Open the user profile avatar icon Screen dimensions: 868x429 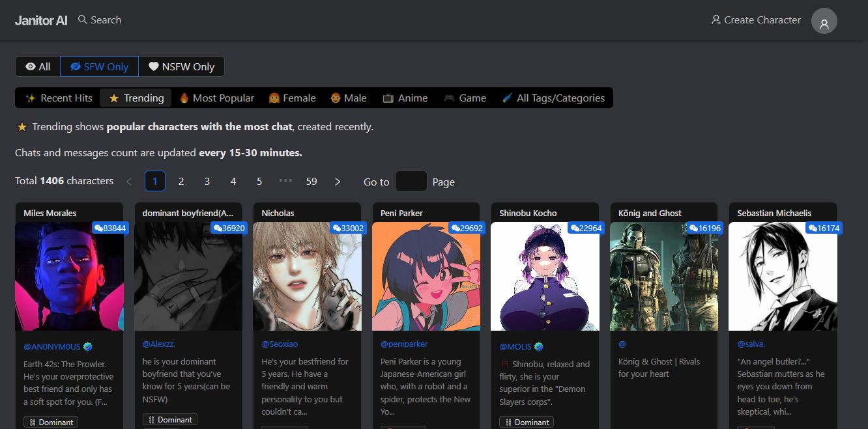[824, 21]
